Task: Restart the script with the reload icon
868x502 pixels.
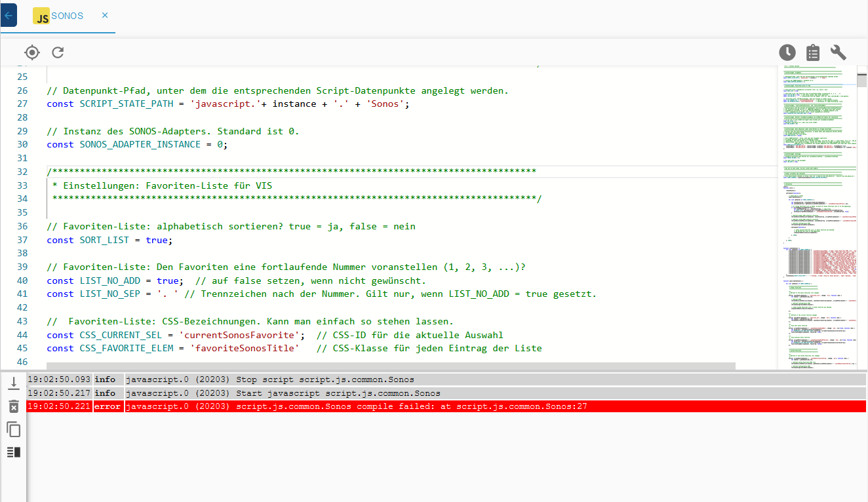Action: [x=58, y=52]
